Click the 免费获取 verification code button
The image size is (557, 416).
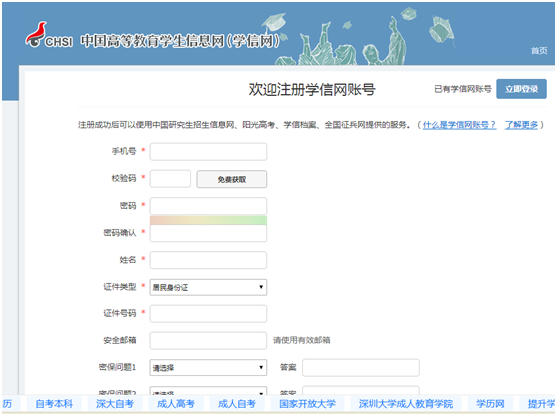[x=232, y=179]
